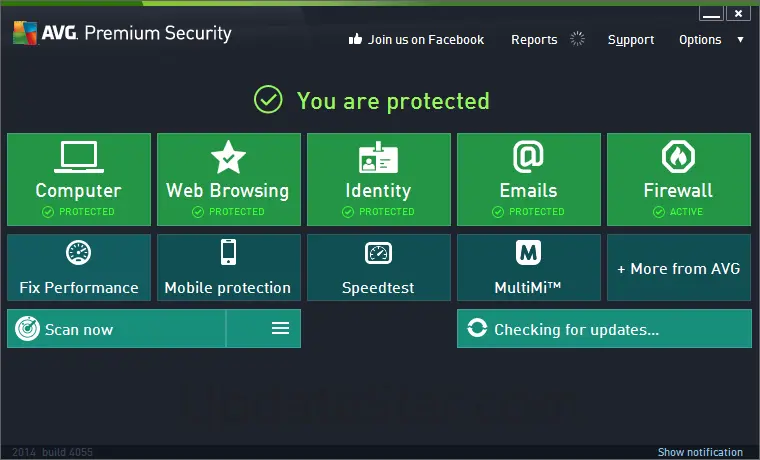The width and height of the screenshot is (760, 460).
Task: Click the Firewall flame icon
Action: click(678, 157)
